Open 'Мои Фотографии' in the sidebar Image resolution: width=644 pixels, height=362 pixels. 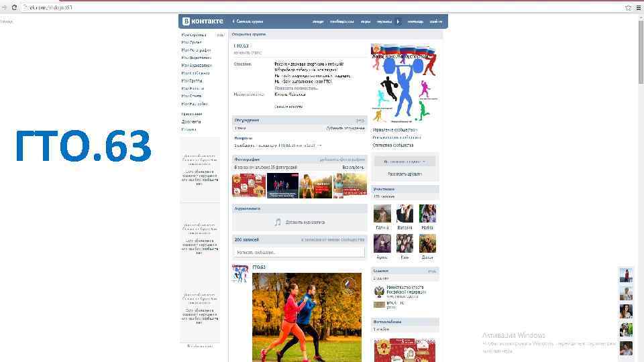pyautogui.click(x=197, y=50)
